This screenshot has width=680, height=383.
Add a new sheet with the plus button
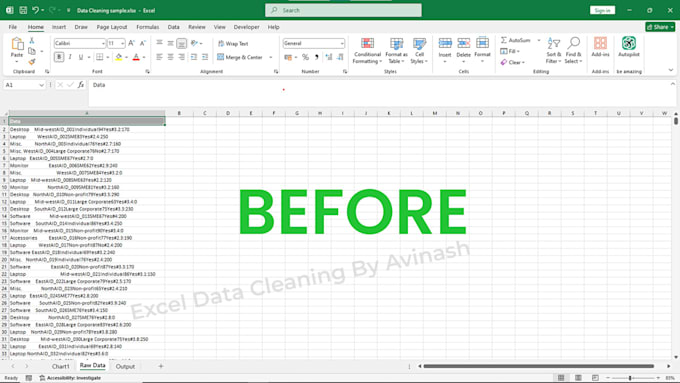[x=160, y=367]
